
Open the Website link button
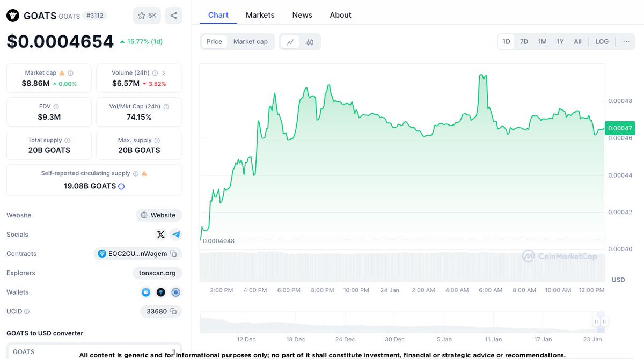click(x=159, y=215)
